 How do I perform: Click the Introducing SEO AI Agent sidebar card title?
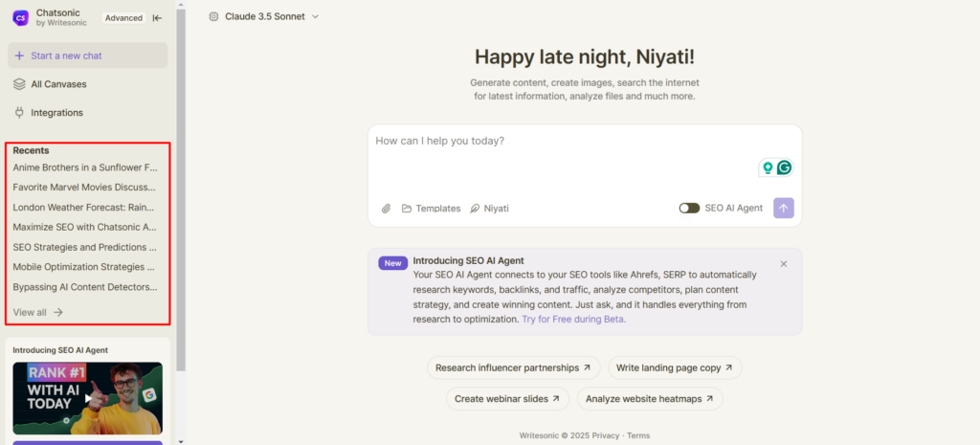click(x=60, y=350)
